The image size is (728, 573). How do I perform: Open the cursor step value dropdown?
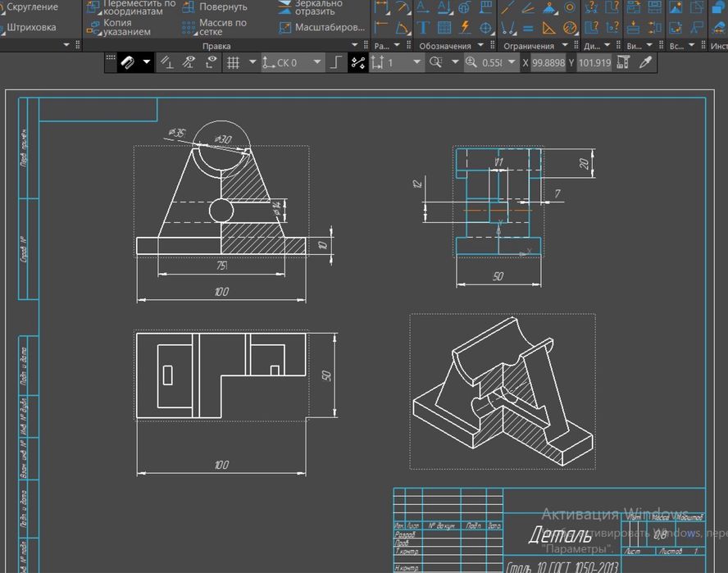click(417, 62)
